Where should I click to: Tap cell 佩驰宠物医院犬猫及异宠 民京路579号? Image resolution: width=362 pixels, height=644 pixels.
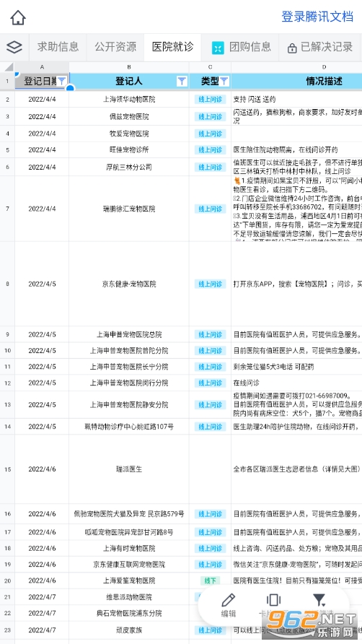(x=129, y=514)
